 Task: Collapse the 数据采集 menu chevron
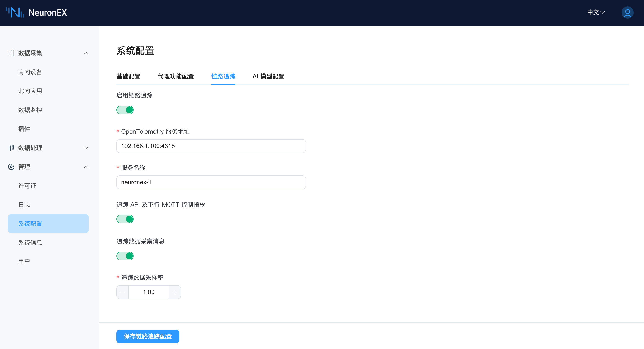pos(86,53)
